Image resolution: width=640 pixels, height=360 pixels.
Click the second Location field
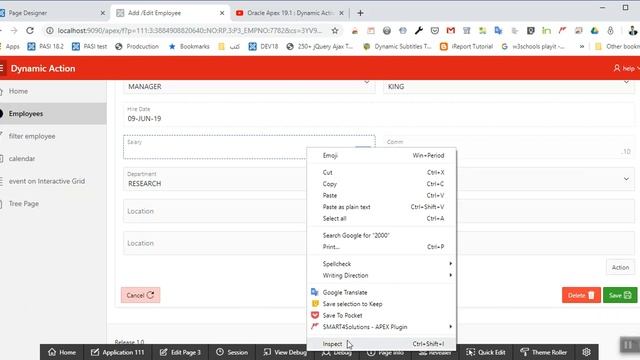click(215, 243)
